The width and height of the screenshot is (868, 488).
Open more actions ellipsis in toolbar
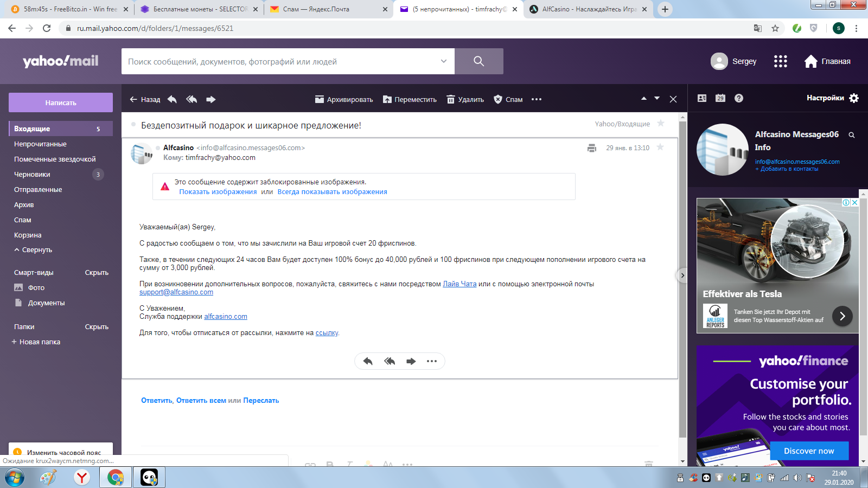click(x=537, y=99)
